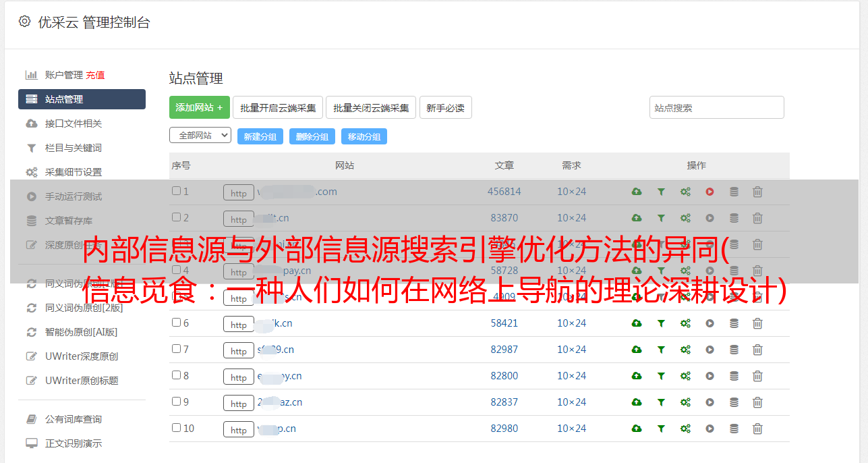Click the play icon in row 6
The height and width of the screenshot is (463, 868).
coord(710,323)
